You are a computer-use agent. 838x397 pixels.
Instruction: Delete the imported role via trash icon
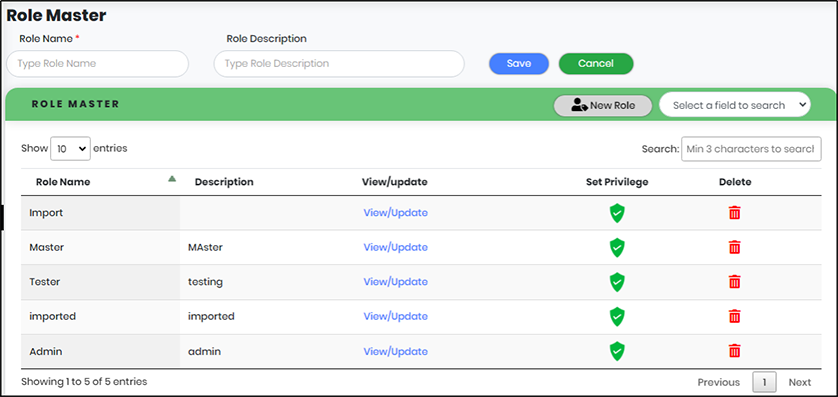coord(735,316)
